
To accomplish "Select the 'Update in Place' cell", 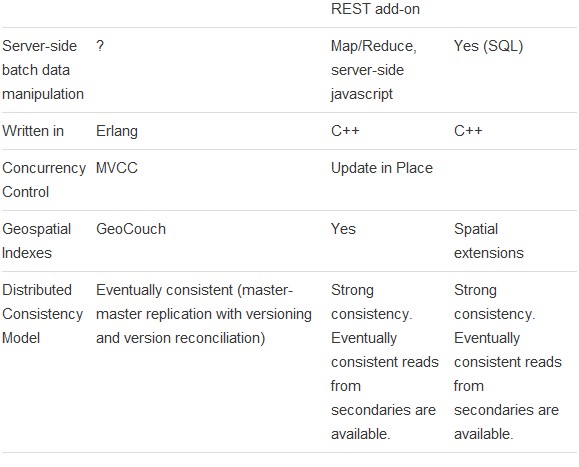I will [382, 168].
